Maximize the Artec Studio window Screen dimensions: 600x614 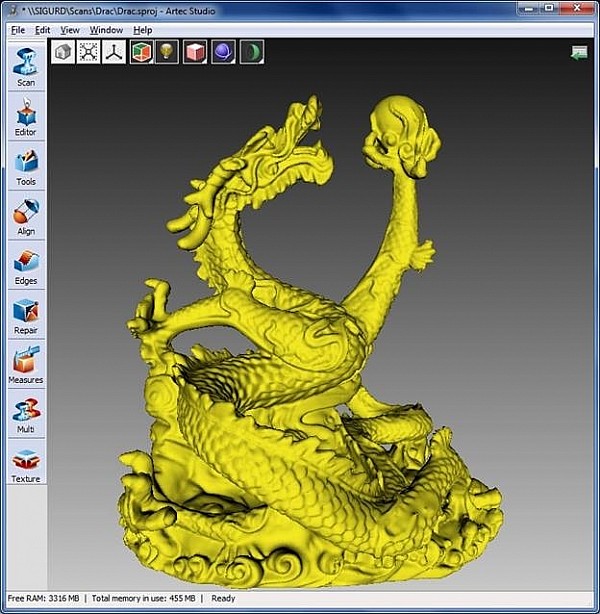point(549,7)
